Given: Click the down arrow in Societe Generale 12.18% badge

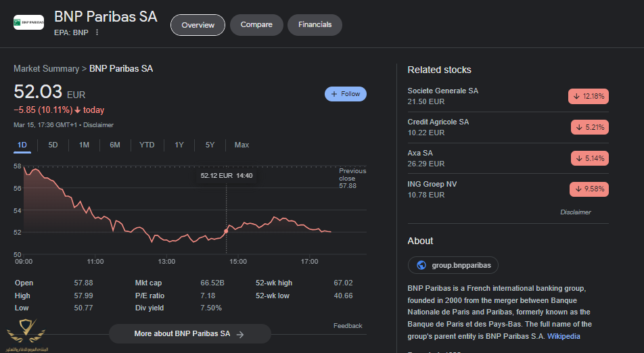Looking at the screenshot, I should (x=576, y=96).
